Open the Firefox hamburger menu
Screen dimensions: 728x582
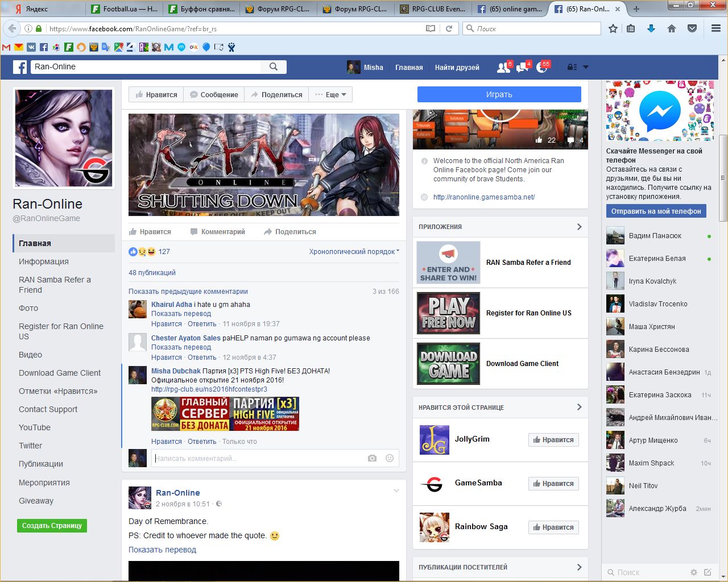(x=716, y=28)
